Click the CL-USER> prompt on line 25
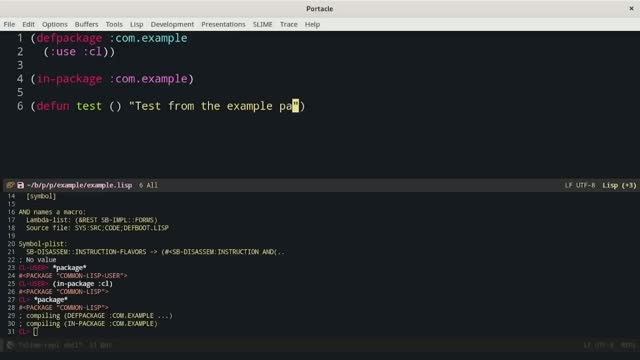Image resolution: width=640 pixels, height=360 pixels. pos(33,284)
